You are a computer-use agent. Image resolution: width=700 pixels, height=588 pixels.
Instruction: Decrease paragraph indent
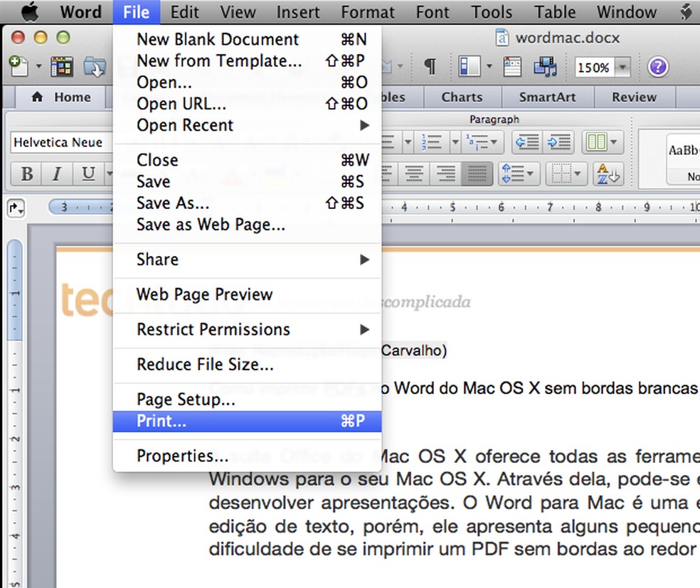(528, 142)
